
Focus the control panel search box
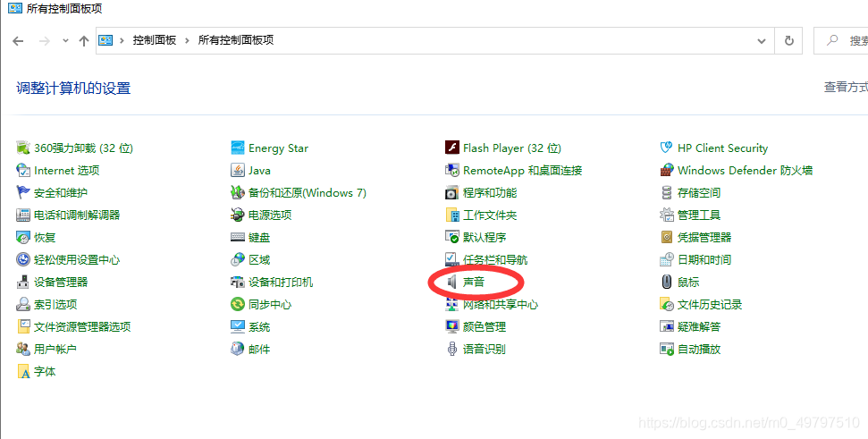(x=841, y=40)
